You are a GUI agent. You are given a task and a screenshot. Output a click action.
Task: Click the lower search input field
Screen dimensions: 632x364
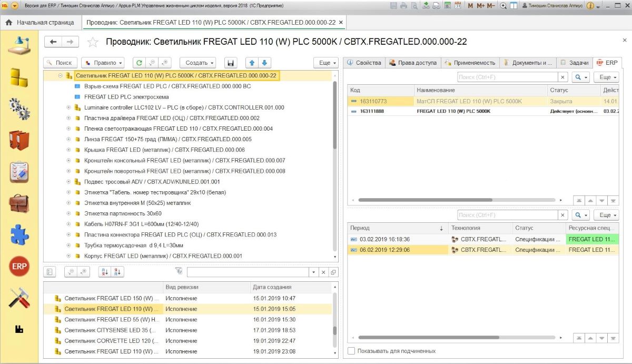coord(507,215)
